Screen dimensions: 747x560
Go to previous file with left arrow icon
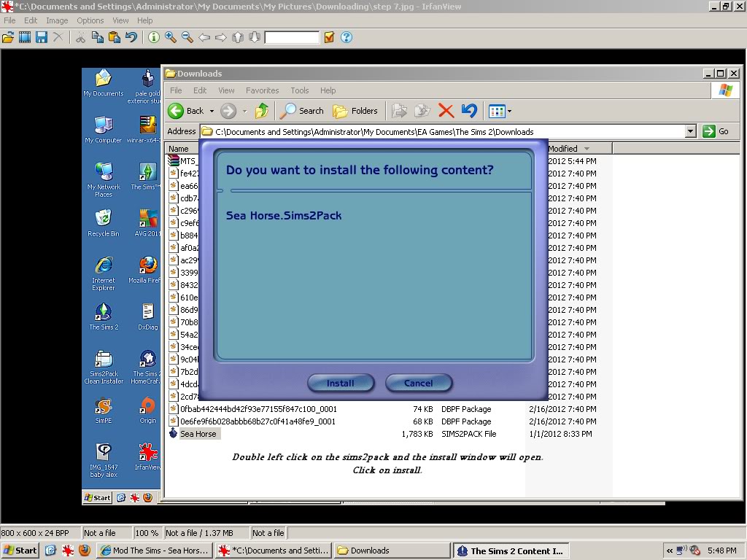pyautogui.click(x=204, y=37)
